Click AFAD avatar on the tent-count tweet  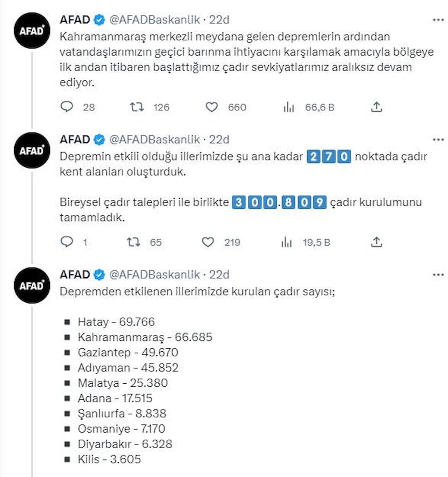(32, 286)
